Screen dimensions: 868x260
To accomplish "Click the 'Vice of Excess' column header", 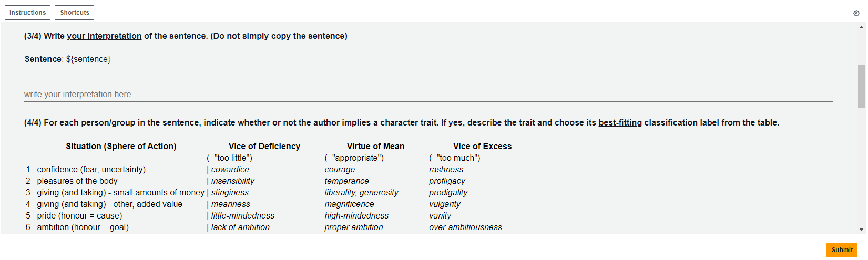I will click(482, 146).
